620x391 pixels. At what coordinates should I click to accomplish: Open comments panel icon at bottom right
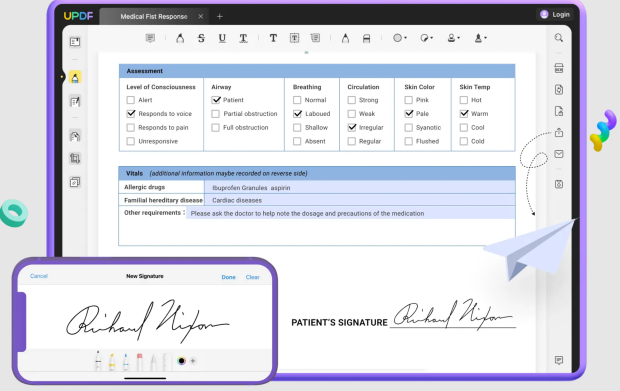pyautogui.click(x=559, y=360)
